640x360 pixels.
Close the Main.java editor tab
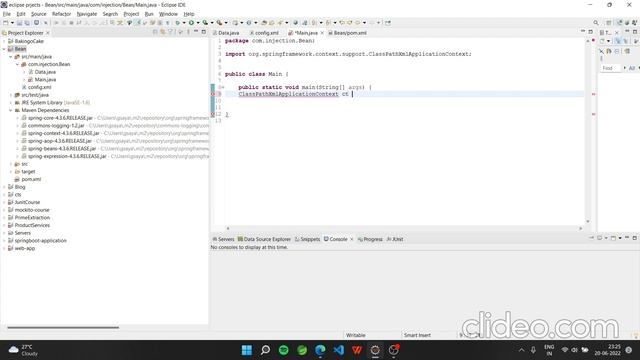pos(322,33)
